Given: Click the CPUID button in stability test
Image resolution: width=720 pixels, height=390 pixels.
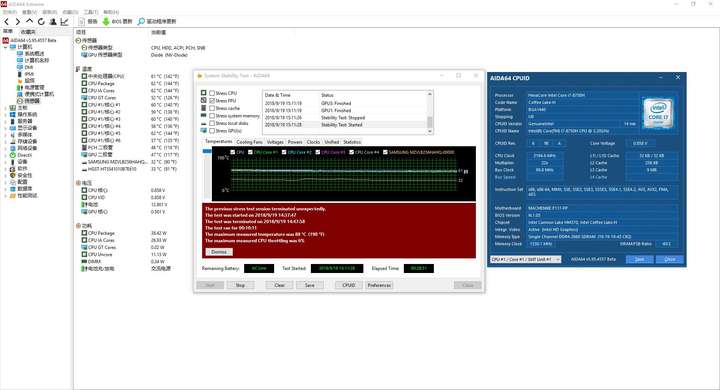Looking at the screenshot, I should (349, 285).
